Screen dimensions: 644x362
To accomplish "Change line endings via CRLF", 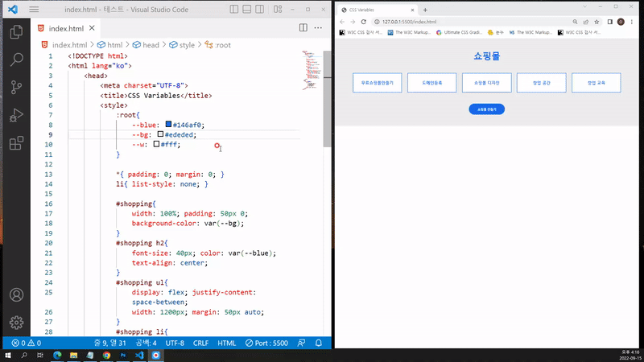I will (200, 343).
